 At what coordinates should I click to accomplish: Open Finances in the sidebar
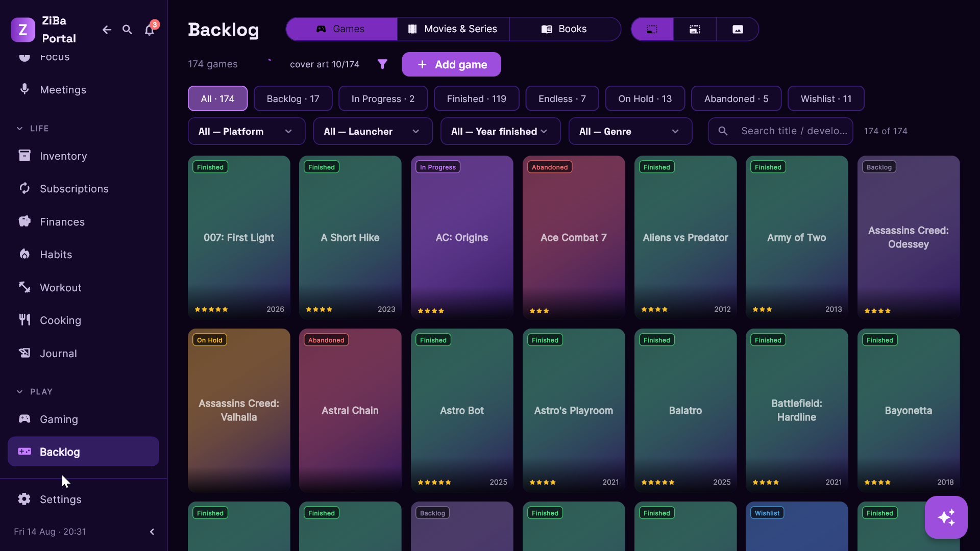[83, 222]
